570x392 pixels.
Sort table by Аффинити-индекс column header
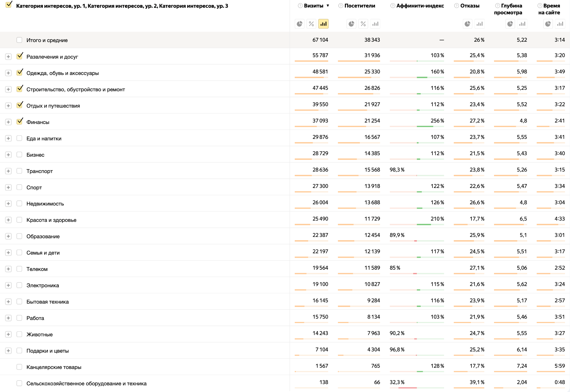point(420,6)
